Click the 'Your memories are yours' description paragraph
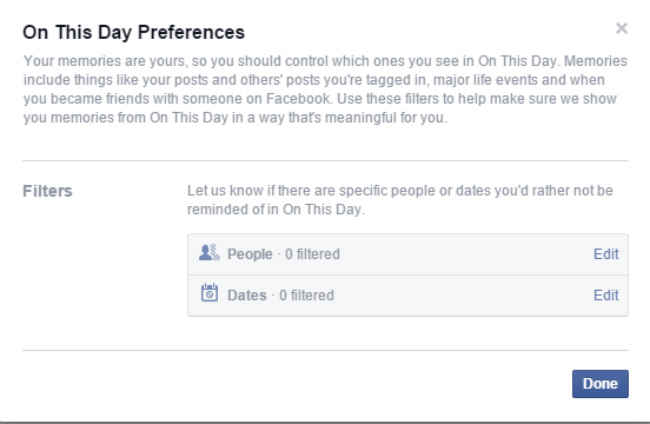 [325, 89]
